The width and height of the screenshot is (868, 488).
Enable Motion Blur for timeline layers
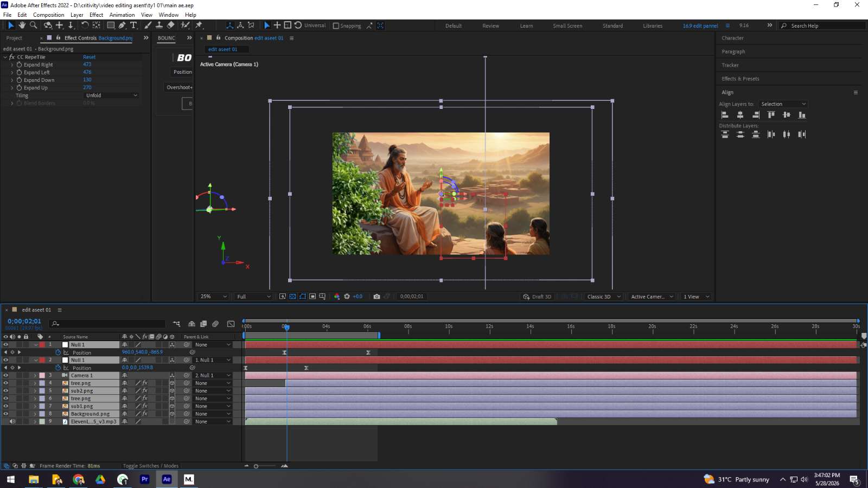215,324
